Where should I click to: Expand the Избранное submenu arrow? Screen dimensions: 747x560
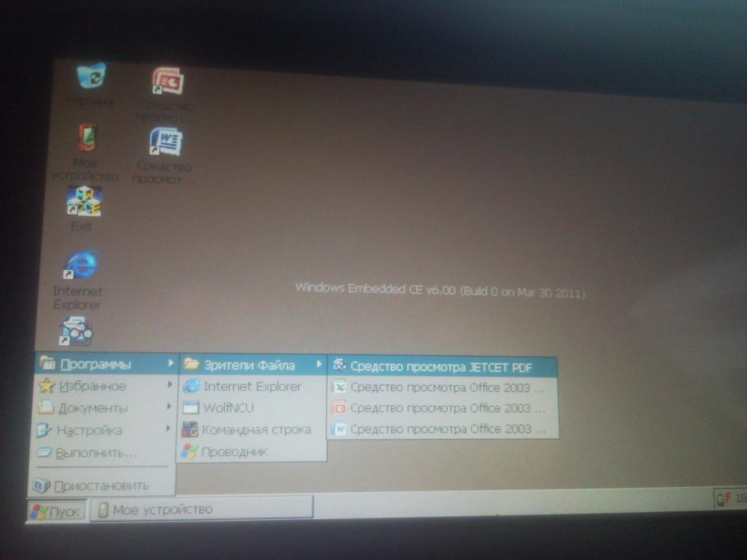(169, 384)
